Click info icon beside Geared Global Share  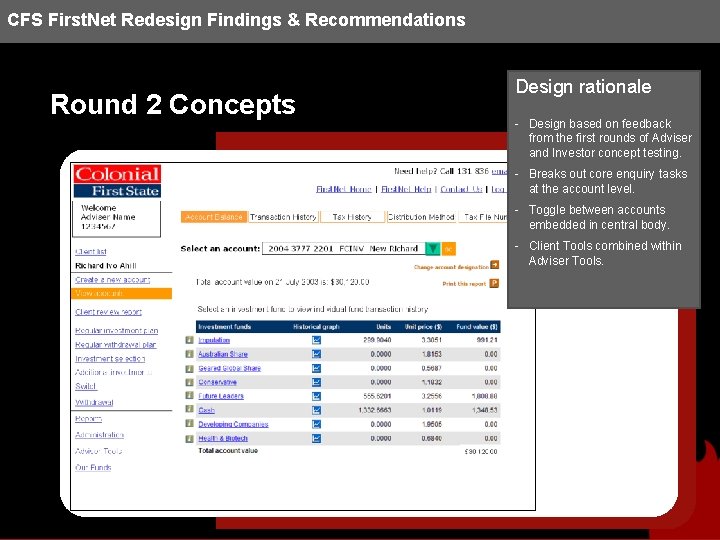tap(189, 368)
